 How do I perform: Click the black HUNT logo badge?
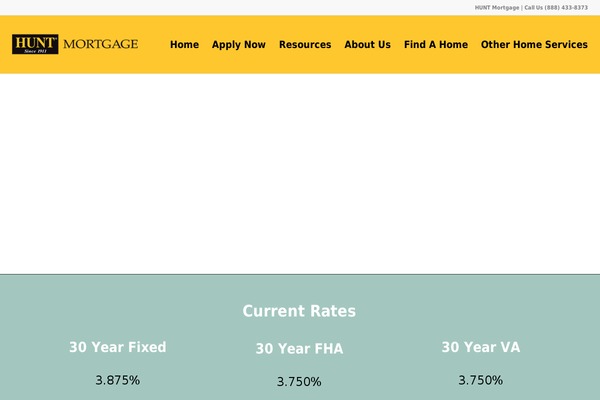(x=35, y=42)
